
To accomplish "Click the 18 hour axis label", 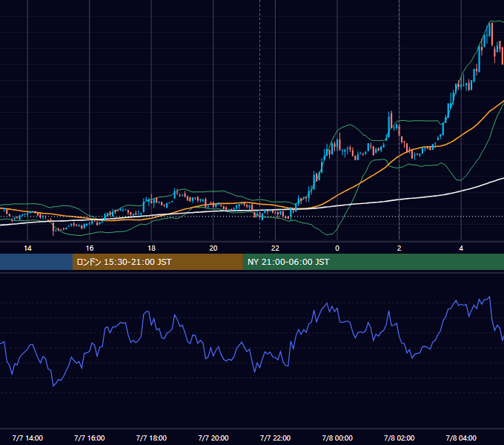I will click(151, 248).
